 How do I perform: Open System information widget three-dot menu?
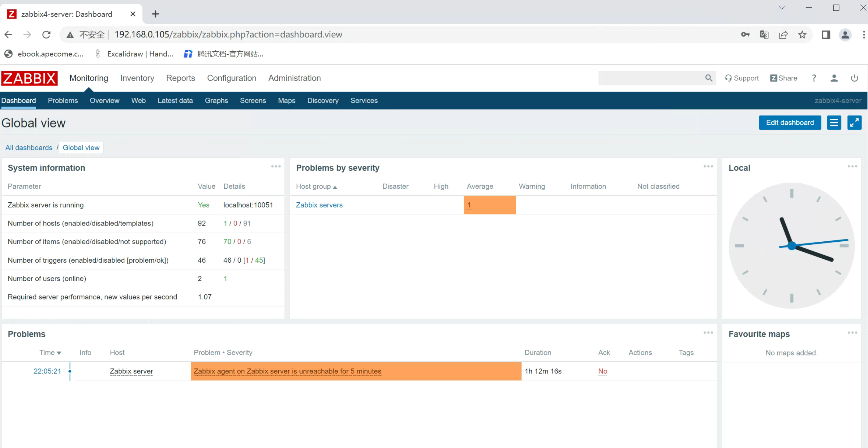point(276,166)
